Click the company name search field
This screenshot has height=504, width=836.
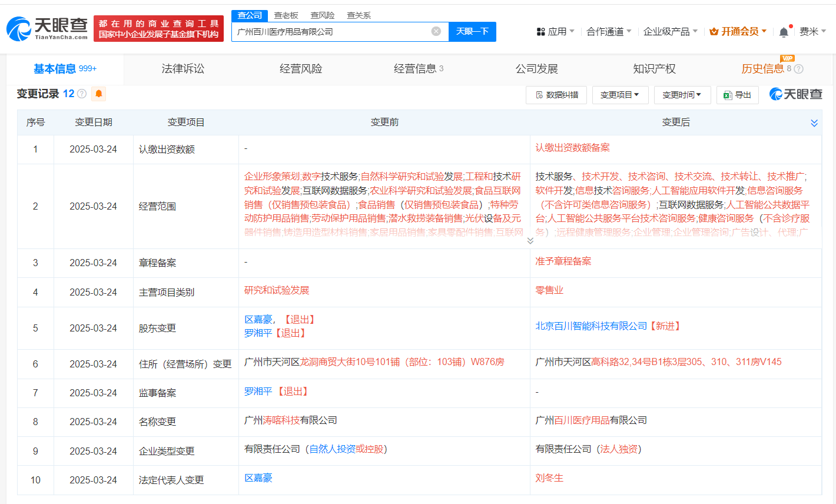coord(333,32)
